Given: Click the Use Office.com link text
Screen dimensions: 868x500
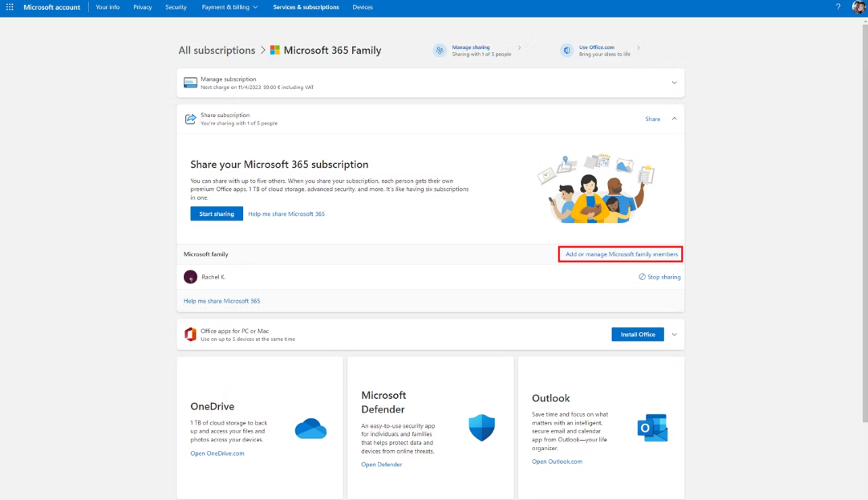Looking at the screenshot, I should tap(596, 47).
